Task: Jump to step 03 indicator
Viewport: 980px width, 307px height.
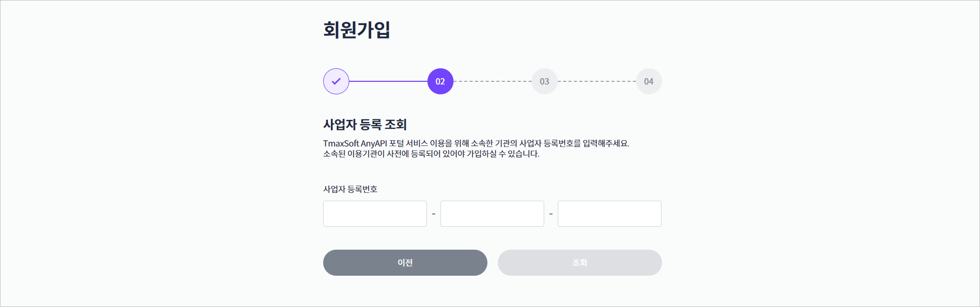Action: [x=545, y=81]
